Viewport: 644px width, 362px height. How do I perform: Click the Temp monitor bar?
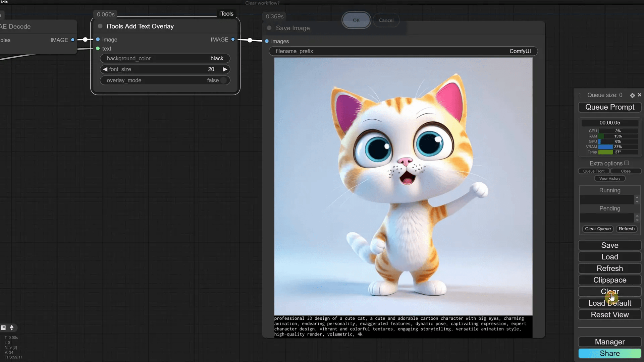[618, 152]
